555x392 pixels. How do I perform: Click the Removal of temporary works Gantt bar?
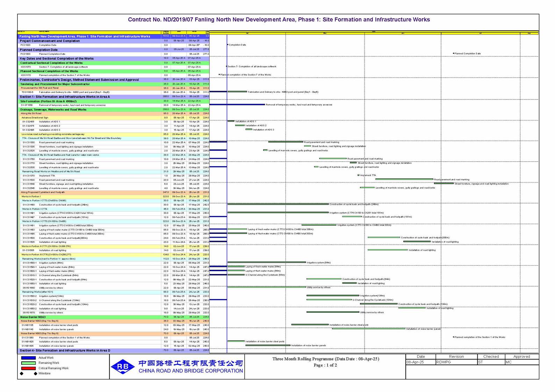point(237,104)
